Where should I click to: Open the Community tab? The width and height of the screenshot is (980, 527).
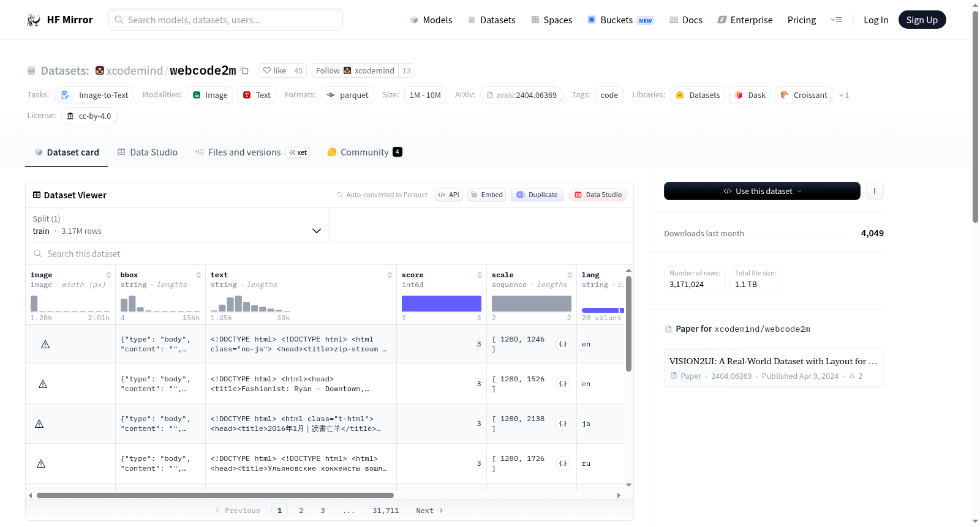point(365,152)
